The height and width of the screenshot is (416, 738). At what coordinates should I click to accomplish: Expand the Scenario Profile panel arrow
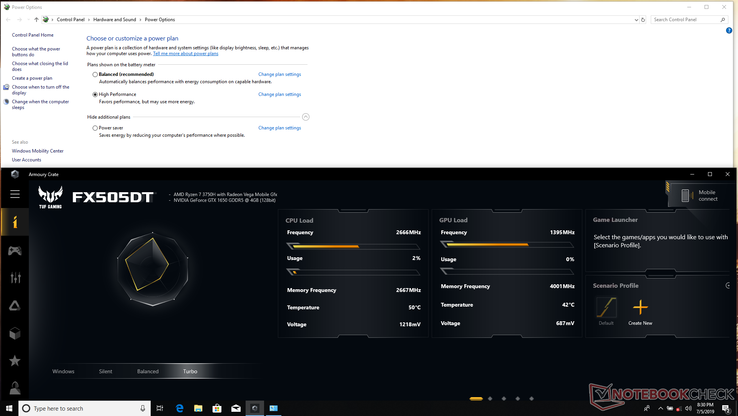(x=728, y=286)
